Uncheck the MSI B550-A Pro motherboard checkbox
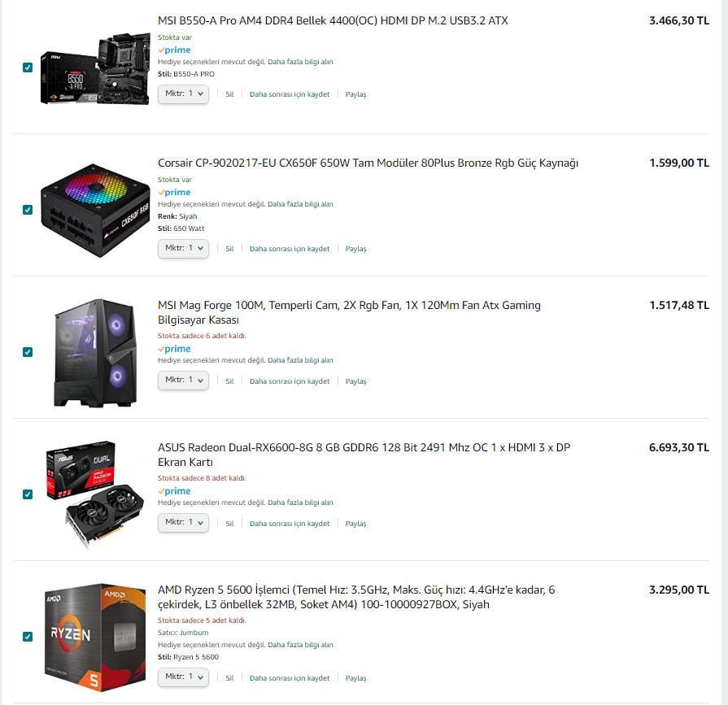The height and width of the screenshot is (705, 728). pyautogui.click(x=28, y=67)
